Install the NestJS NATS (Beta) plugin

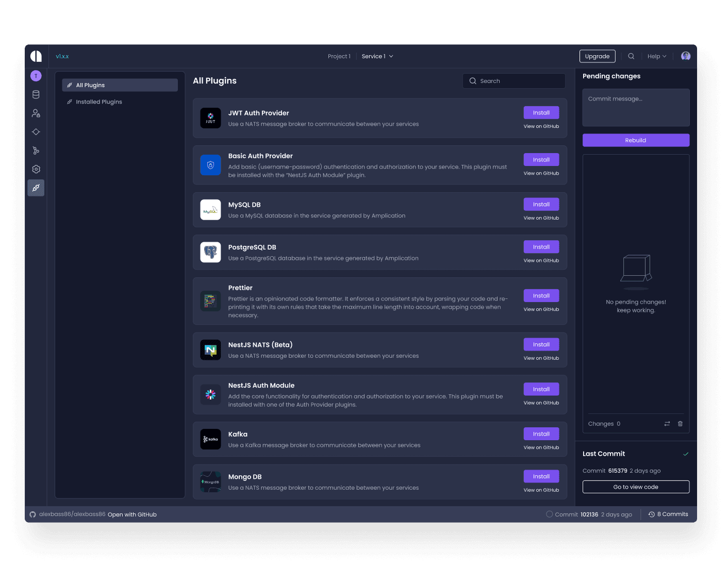tap(541, 344)
